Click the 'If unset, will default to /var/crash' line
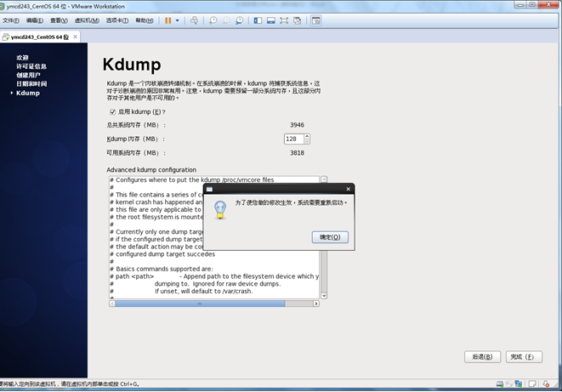The height and width of the screenshot is (392, 562). click(x=203, y=291)
